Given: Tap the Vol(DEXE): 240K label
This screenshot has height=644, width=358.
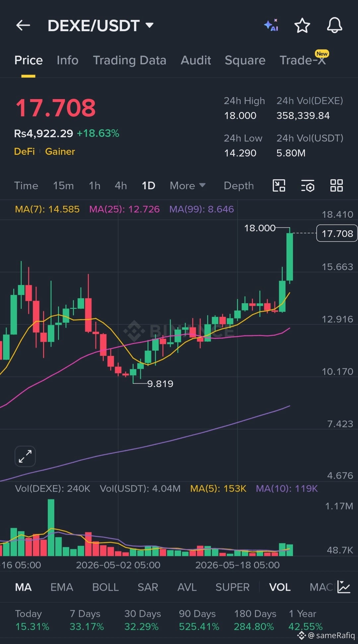Looking at the screenshot, I should point(52,489).
